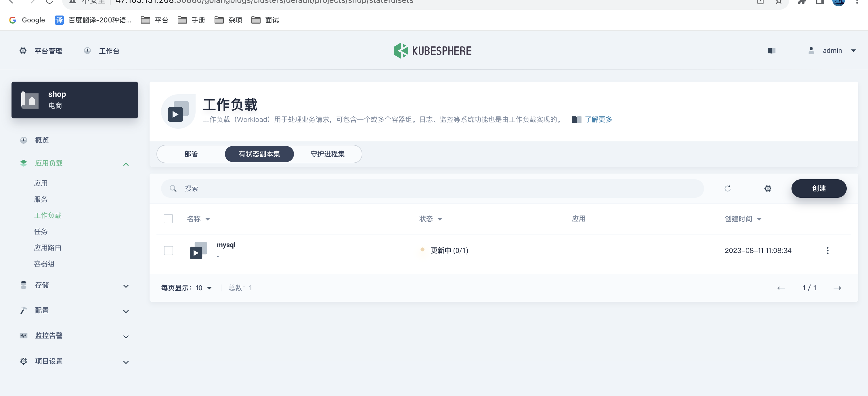Open 工作负载 in sidebar
The width and height of the screenshot is (868, 396).
47,215
